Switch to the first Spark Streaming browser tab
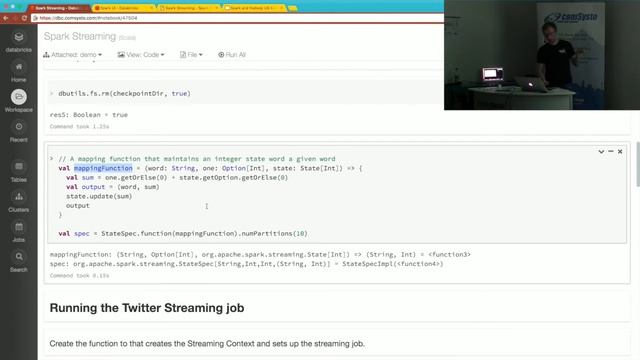 [x=58, y=8]
